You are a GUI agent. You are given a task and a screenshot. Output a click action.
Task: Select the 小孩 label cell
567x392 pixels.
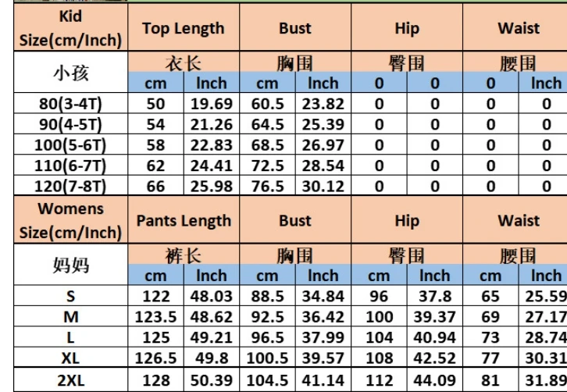[70, 73]
